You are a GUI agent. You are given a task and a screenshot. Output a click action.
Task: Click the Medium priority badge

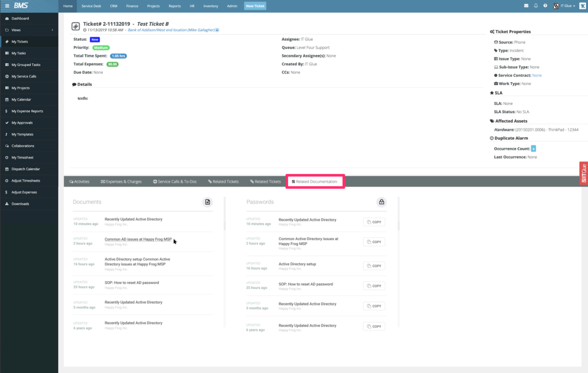pyautogui.click(x=101, y=48)
